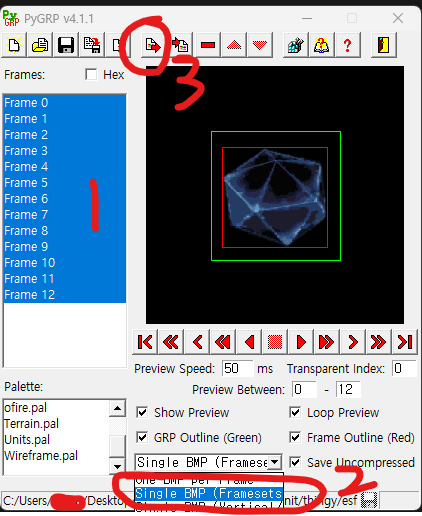This screenshot has width=422, height=516.
Task: Toggle the Hex checkbox
Action: (x=91, y=74)
